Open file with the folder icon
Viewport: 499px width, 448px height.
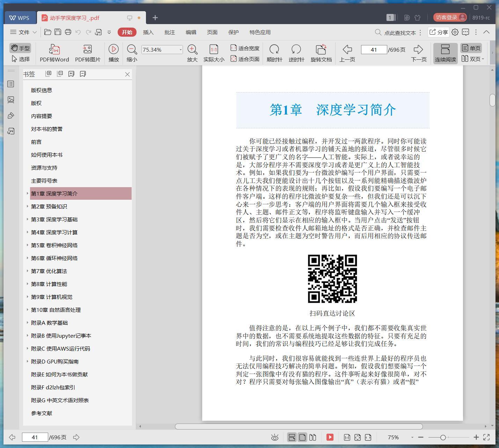pos(48,32)
